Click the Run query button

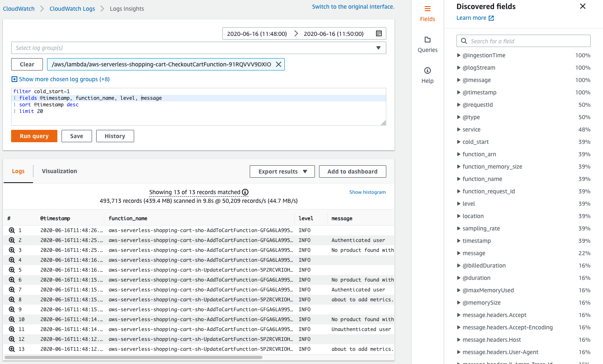tap(34, 136)
